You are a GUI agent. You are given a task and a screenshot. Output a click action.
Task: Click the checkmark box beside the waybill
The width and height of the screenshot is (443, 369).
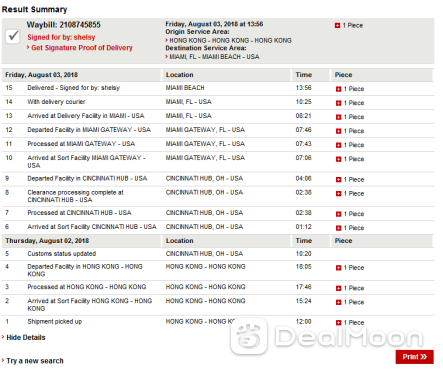(13, 36)
